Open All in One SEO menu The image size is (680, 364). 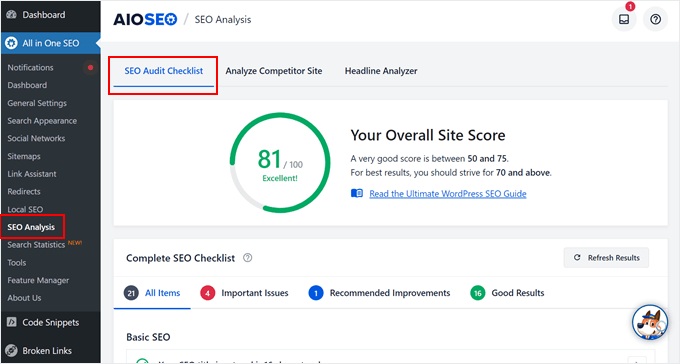point(50,43)
